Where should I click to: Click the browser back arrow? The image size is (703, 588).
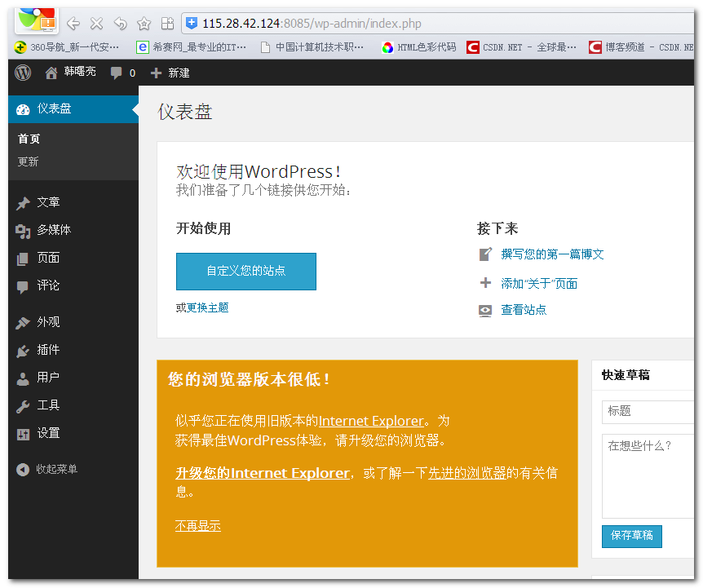click(x=73, y=24)
